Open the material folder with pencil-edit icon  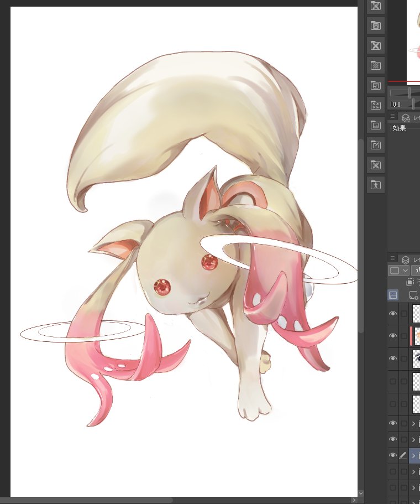376,145
